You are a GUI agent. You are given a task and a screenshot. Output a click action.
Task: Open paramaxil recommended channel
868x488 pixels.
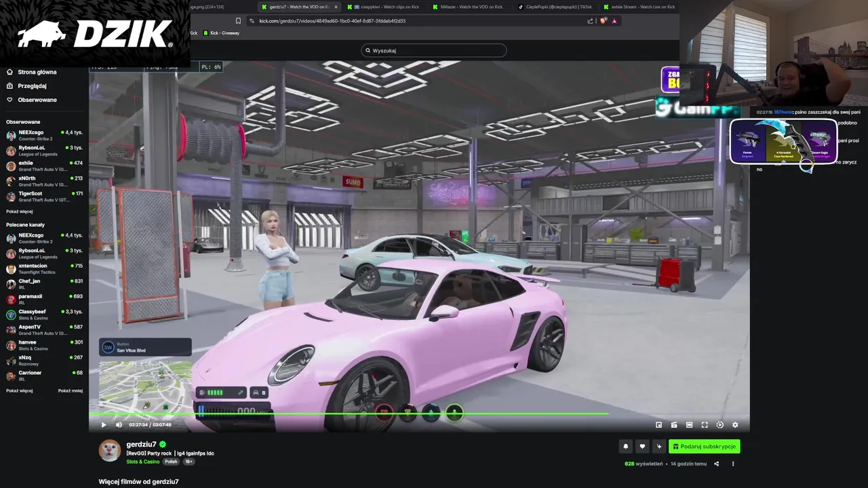pyautogui.click(x=44, y=299)
